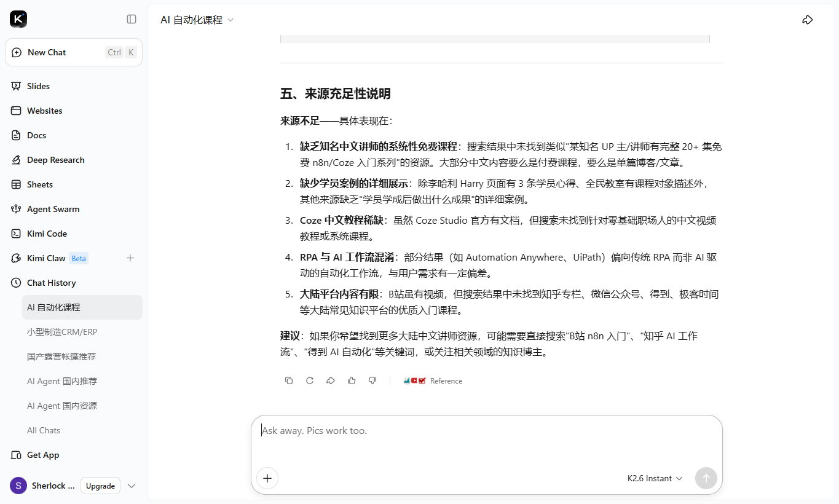
Task: Open Websites from the sidebar menu
Action: point(45,111)
